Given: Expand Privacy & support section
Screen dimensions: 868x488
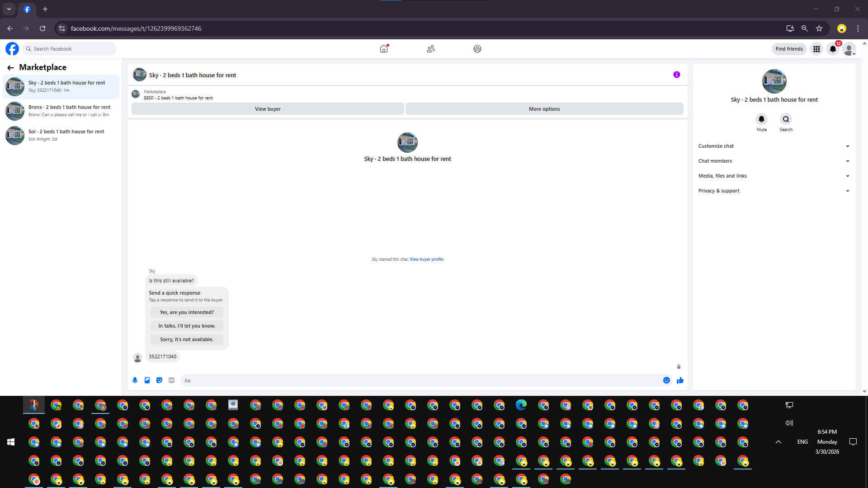Looking at the screenshot, I should (774, 191).
